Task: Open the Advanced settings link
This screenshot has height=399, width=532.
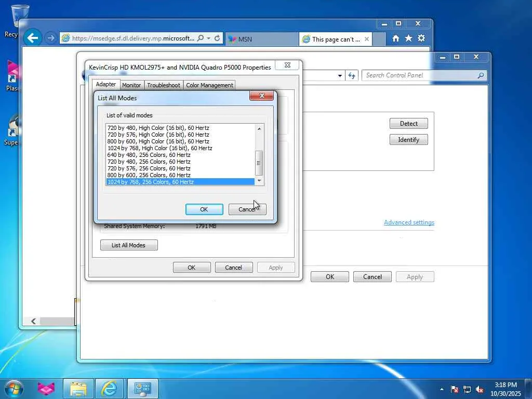Action: [x=409, y=222]
